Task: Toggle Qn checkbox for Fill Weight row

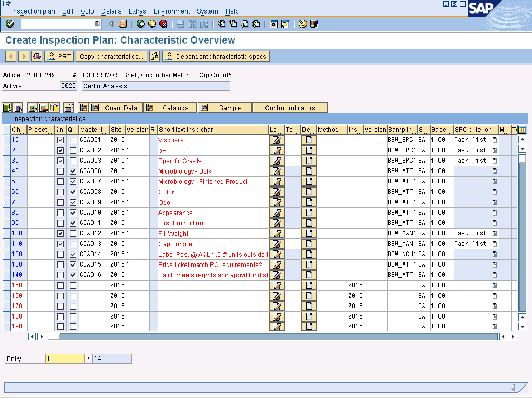Action: 60,233
